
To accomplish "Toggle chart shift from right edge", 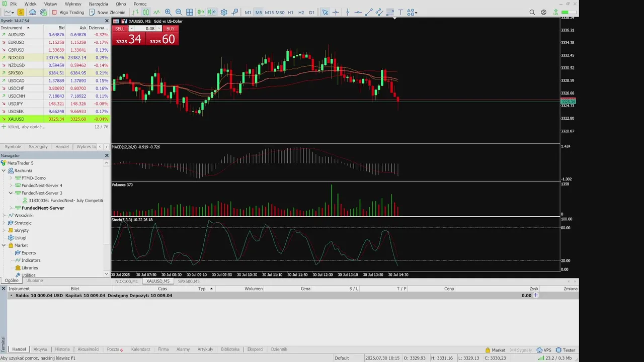I will click(212, 12).
